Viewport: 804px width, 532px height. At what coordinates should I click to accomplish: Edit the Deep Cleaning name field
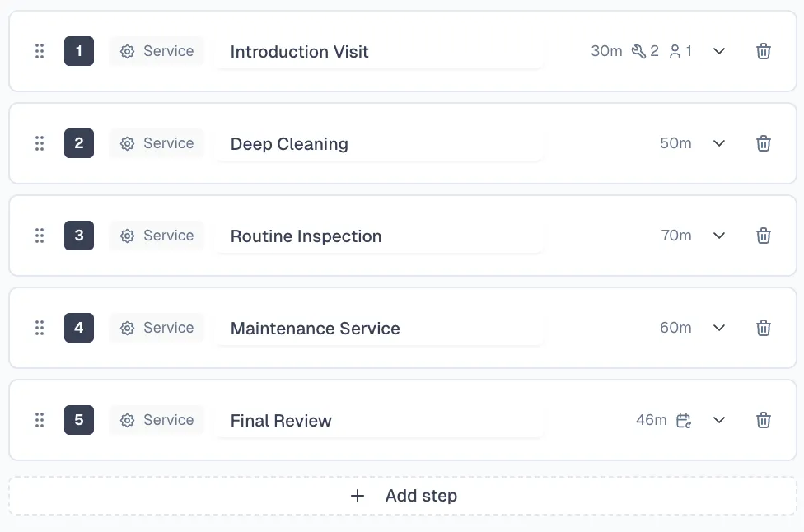(x=379, y=144)
